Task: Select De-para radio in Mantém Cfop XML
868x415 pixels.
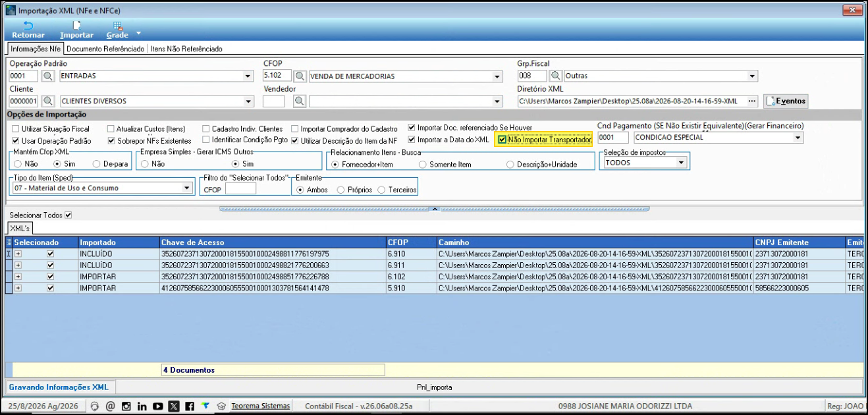Action: [x=97, y=164]
